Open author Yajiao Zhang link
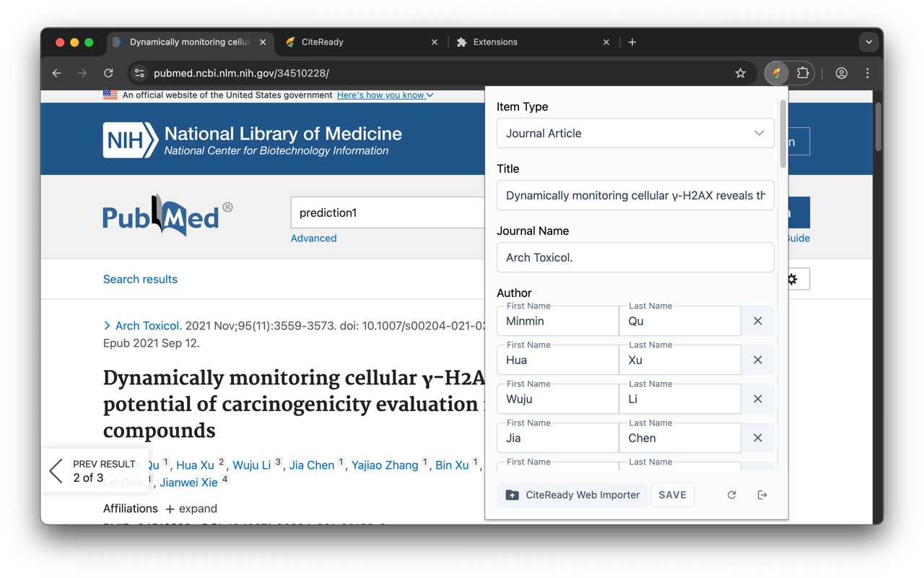Viewport: 924px width, 578px height. (x=385, y=465)
